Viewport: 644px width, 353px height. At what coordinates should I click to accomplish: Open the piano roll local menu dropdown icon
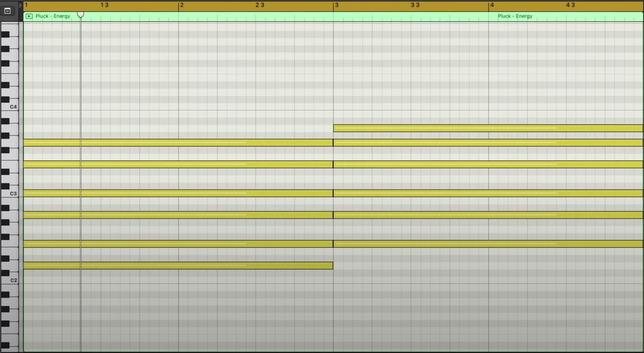(x=8, y=11)
